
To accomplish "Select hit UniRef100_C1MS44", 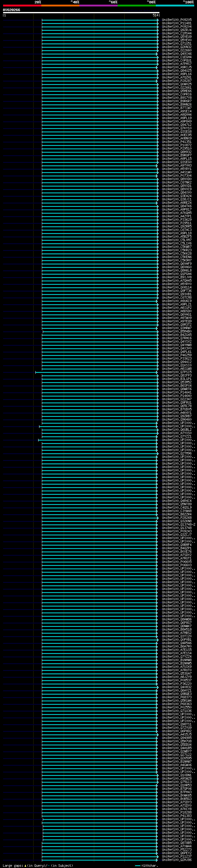I will tap(177, 33).
